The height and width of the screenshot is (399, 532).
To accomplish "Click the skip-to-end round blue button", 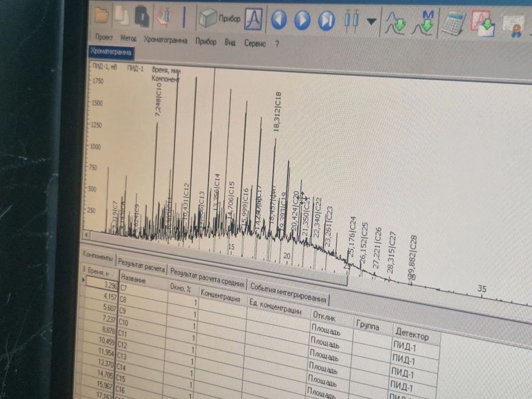I will pyautogui.click(x=327, y=21).
